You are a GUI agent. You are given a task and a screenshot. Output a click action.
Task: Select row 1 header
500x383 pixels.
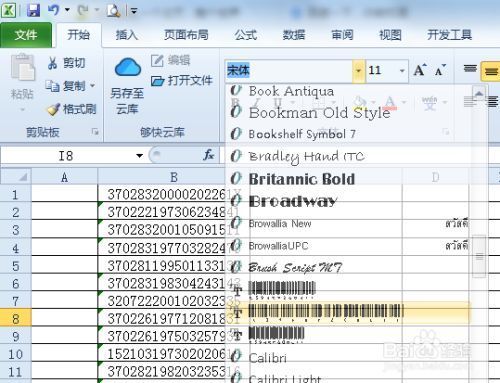15,195
